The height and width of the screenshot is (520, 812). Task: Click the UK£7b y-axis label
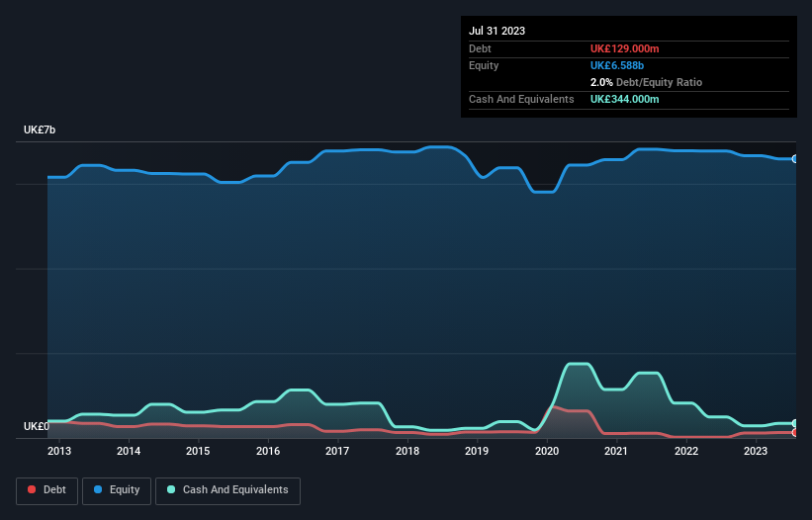[x=40, y=130]
